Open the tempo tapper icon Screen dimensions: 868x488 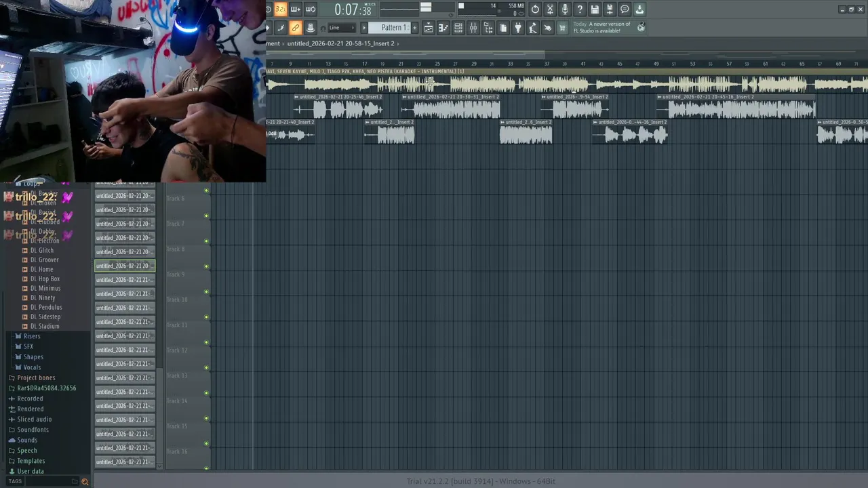[533, 28]
